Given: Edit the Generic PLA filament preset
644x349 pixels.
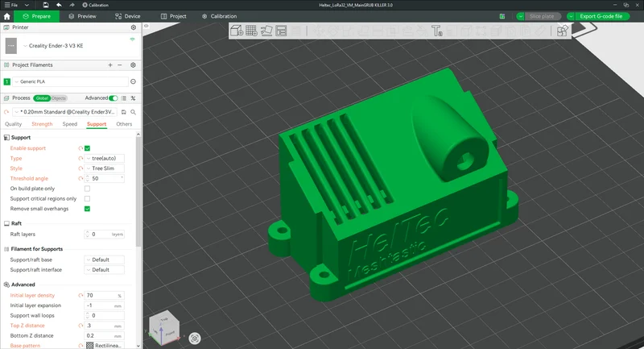Looking at the screenshot, I should click(x=133, y=81).
